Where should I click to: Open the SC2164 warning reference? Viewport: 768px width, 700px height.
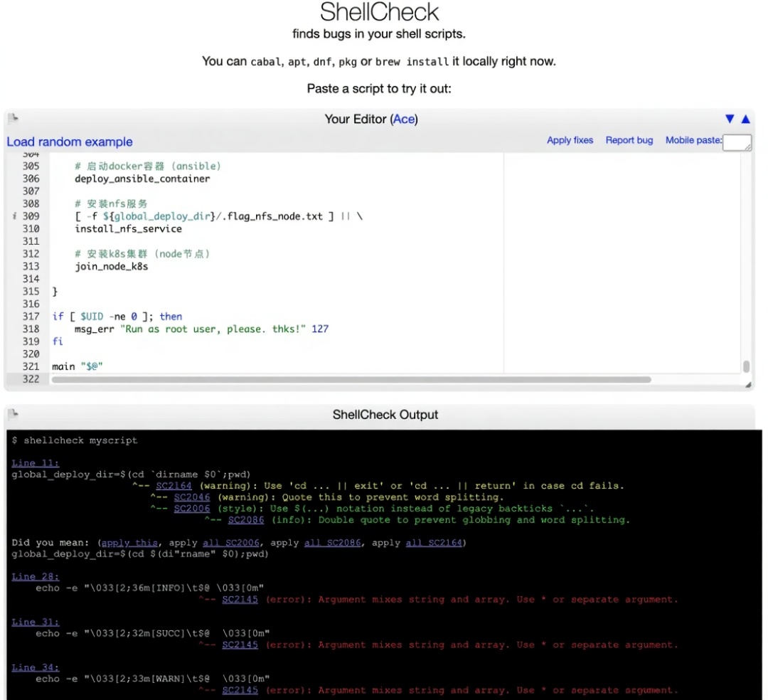[x=174, y=486]
